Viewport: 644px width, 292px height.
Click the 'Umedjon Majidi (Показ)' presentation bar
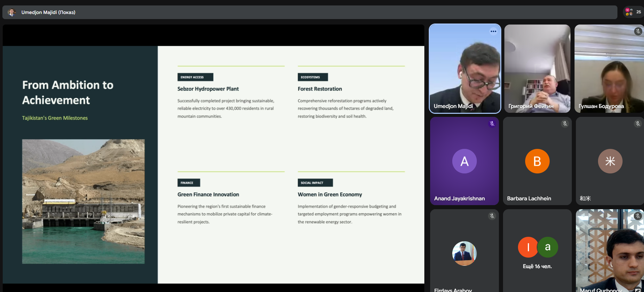(307, 12)
